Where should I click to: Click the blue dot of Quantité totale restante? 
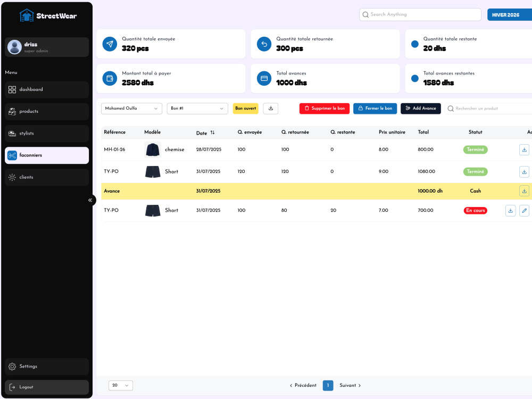(x=414, y=44)
